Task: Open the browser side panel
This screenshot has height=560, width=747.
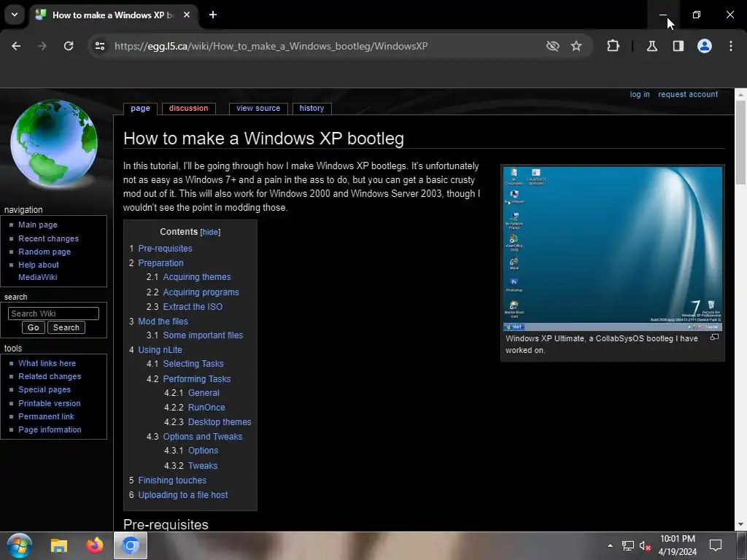Action: pyautogui.click(x=678, y=46)
